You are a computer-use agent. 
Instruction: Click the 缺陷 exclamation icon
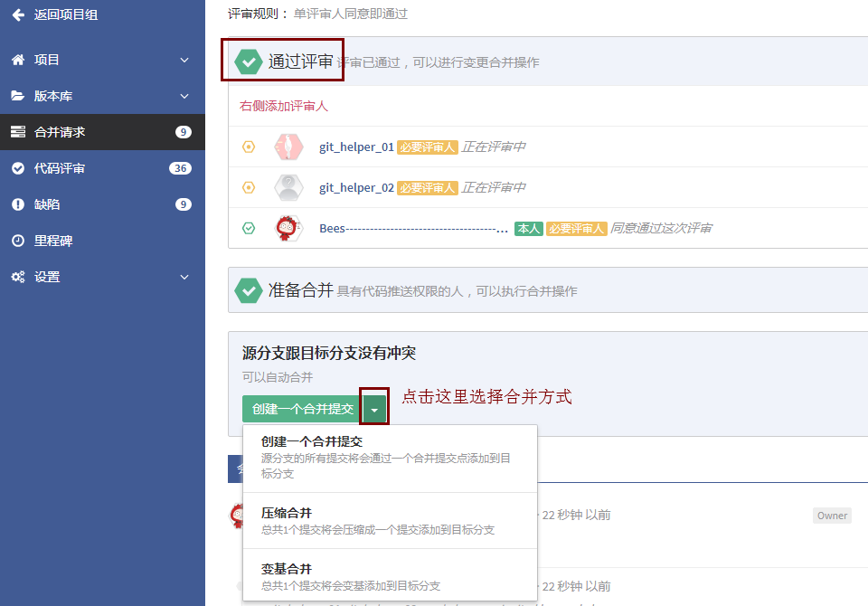(x=18, y=204)
